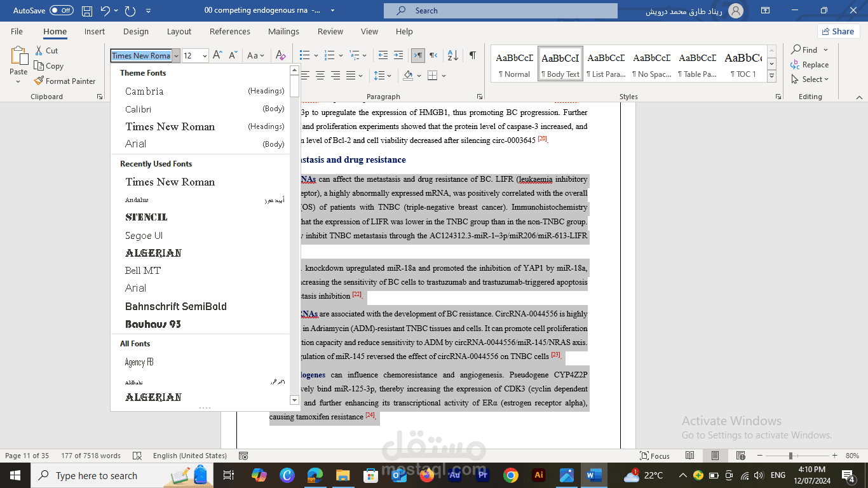Open the Change Case dropdown
The width and height of the screenshot is (868, 488).
pos(255,55)
